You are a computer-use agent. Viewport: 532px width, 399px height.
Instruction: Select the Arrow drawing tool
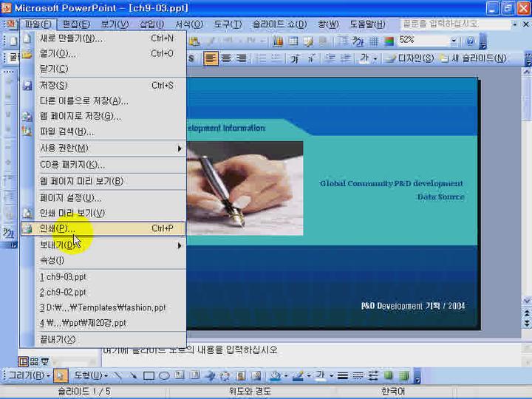(133, 375)
